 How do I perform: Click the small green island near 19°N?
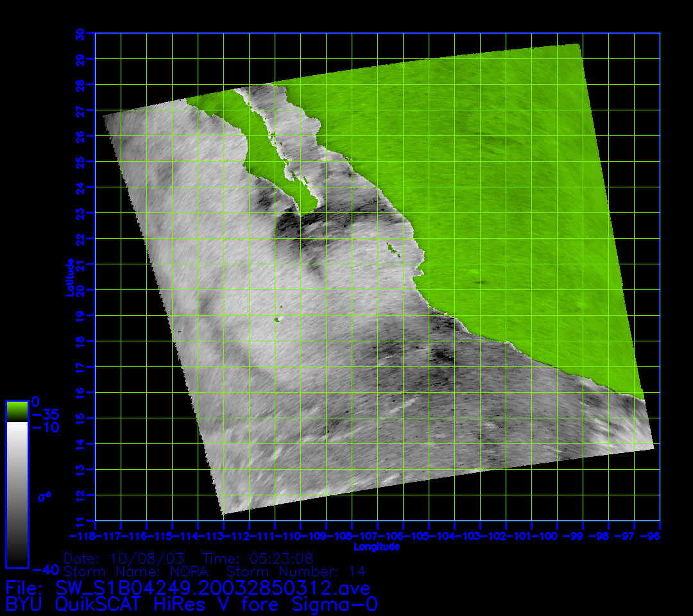(278, 319)
